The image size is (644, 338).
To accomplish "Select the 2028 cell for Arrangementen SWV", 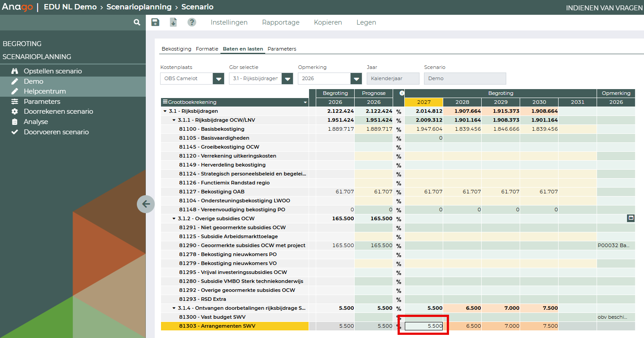I will [x=462, y=326].
